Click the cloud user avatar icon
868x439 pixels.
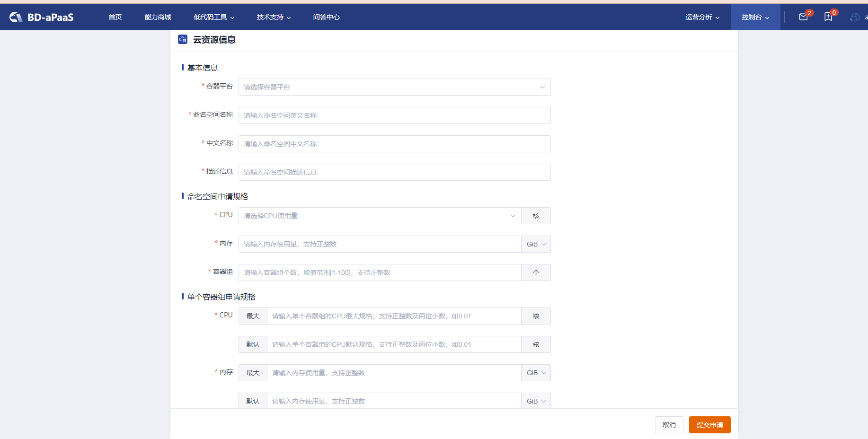click(x=855, y=17)
